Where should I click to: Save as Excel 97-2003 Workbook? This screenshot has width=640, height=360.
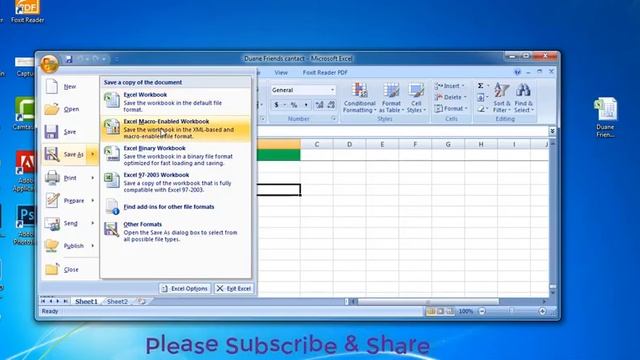[x=176, y=182]
